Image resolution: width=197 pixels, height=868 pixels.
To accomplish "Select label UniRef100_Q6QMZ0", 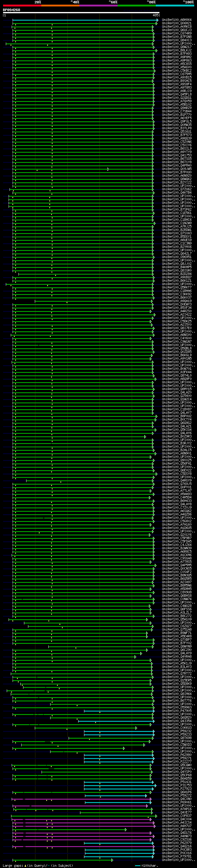I will click(177, 717).
